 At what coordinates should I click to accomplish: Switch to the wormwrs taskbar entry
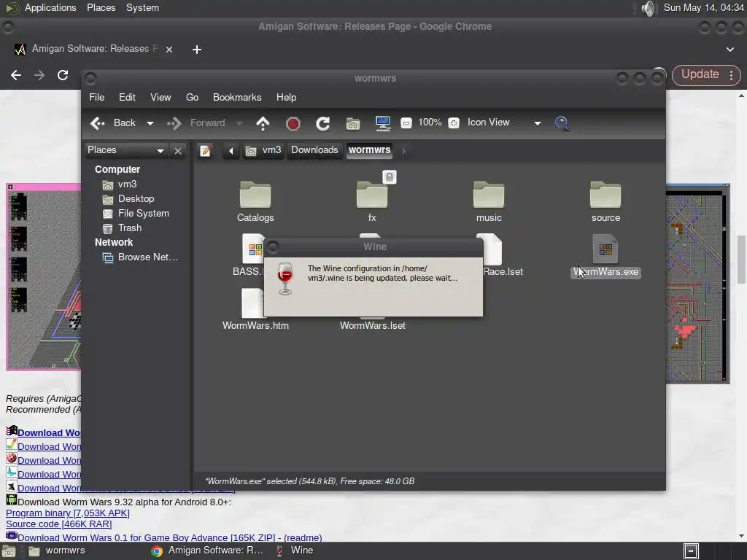pyautogui.click(x=57, y=551)
